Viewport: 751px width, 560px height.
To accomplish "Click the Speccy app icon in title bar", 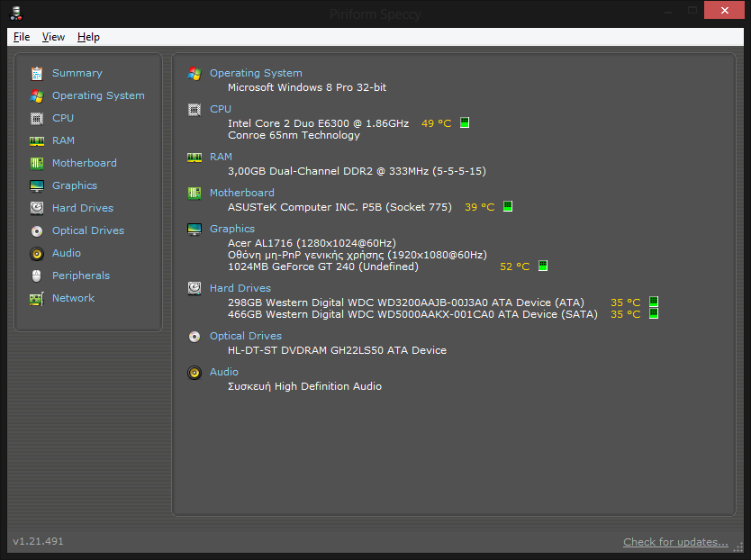I will [16, 13].
